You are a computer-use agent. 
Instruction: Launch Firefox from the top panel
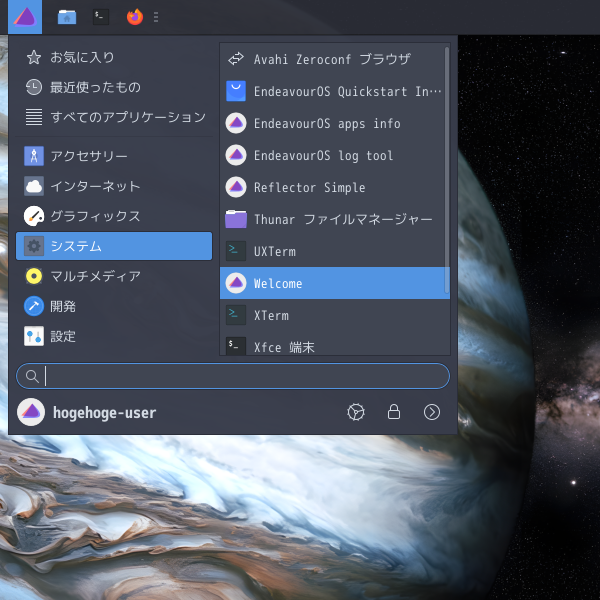coord(135,17)
